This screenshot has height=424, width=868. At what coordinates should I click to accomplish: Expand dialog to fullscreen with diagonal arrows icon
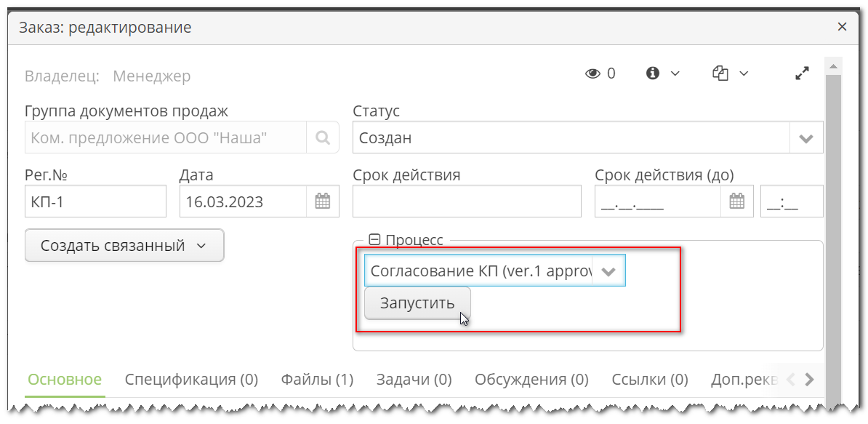pos(802,73)
